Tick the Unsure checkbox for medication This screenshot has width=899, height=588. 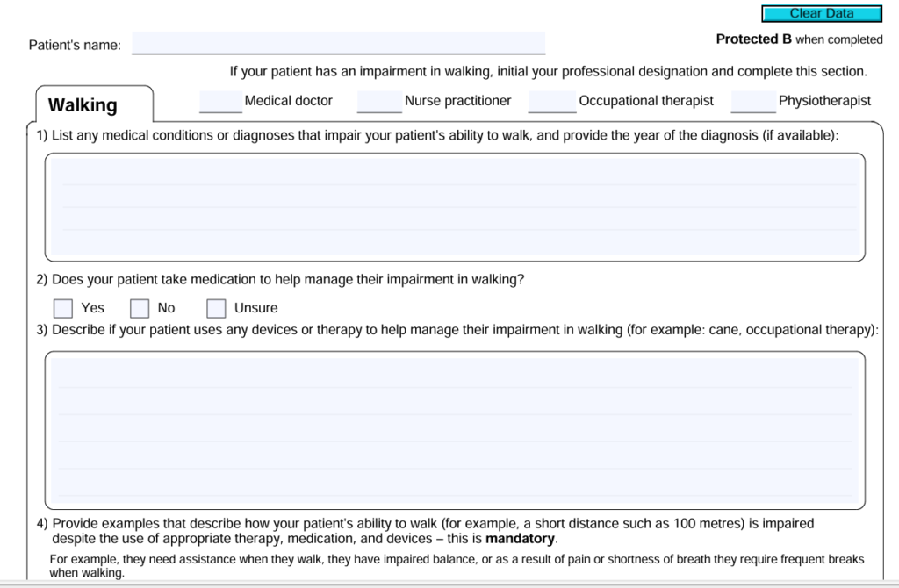pos(217,308)
